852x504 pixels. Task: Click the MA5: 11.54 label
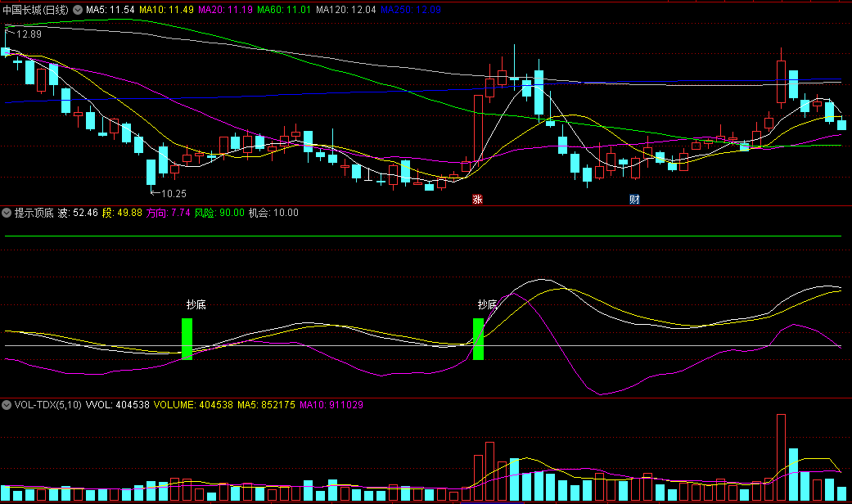[110, 10]
